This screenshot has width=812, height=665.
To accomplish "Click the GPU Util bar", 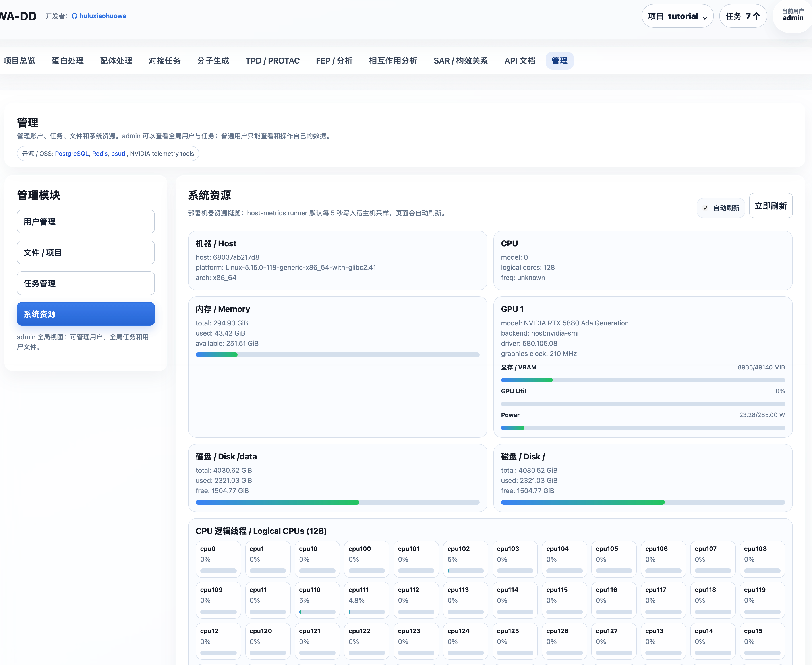I will (x=643, y=404).
